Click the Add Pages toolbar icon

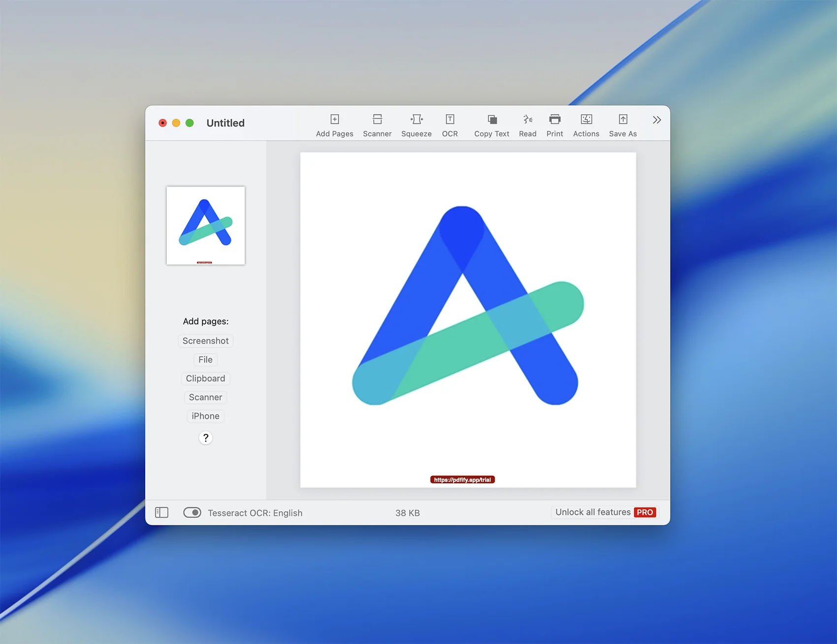[x=334, y=120]
